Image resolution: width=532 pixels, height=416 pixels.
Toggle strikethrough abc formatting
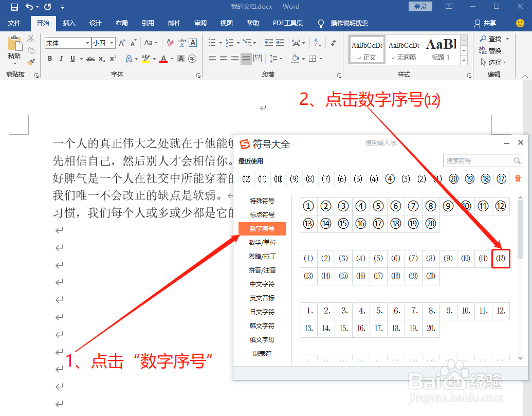click(90, 59)
